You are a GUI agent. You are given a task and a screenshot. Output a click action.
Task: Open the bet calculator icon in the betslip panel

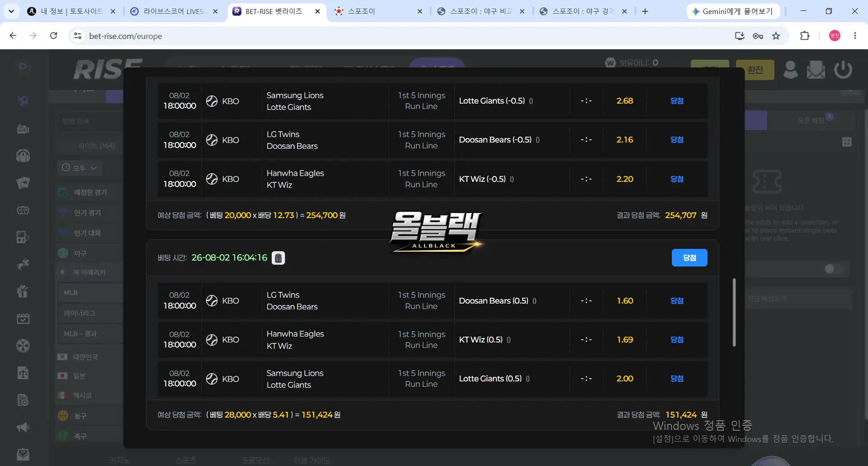pyautogui.click(x=847, y=142)
